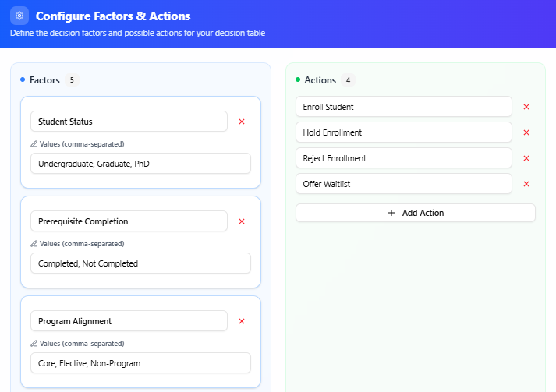Remove the Student Status factor

pyautogui.click(x=242, y=122)
